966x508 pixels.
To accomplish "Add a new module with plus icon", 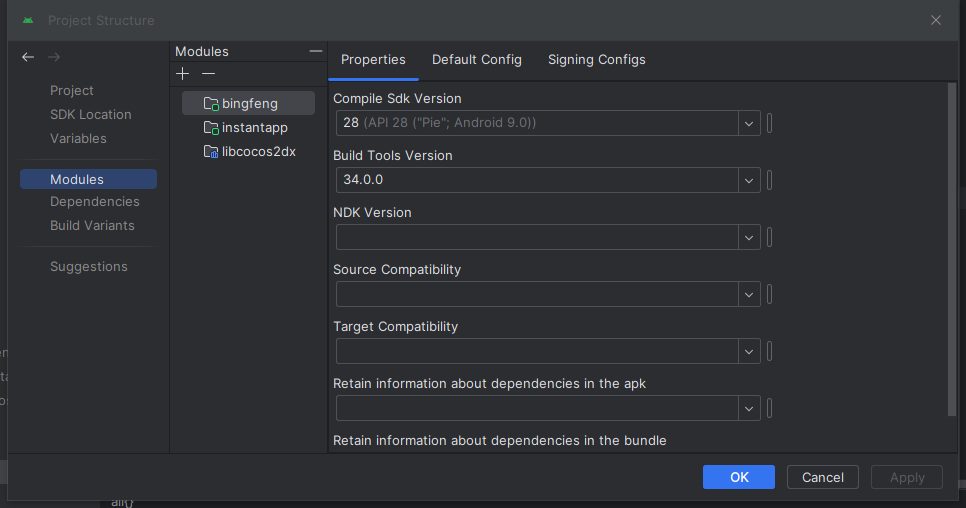I will coord(182,74).
